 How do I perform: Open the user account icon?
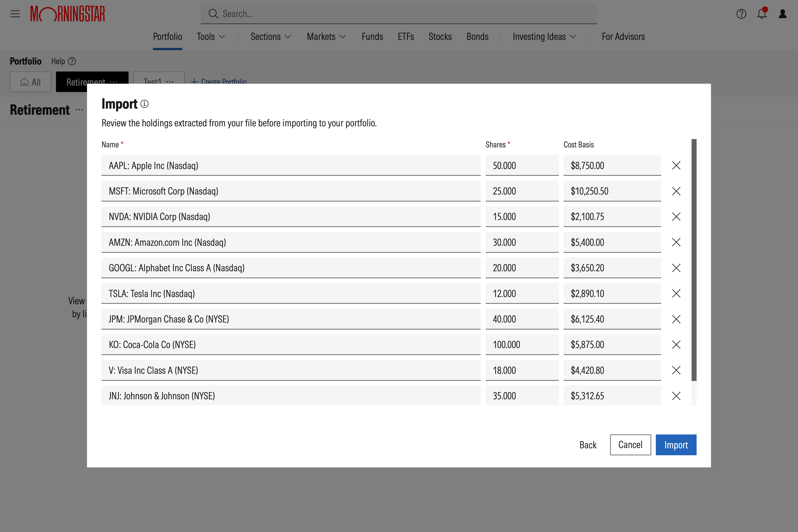[783, 14]
